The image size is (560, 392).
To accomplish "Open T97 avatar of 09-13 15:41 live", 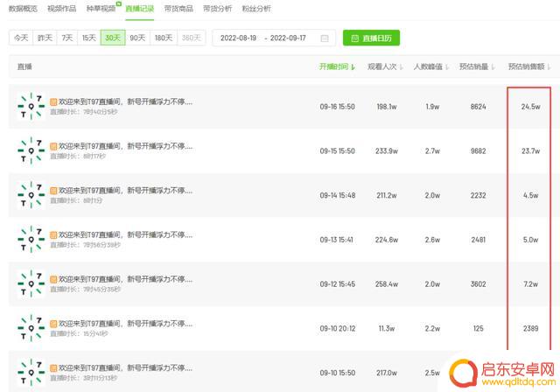I will [31, 239].
